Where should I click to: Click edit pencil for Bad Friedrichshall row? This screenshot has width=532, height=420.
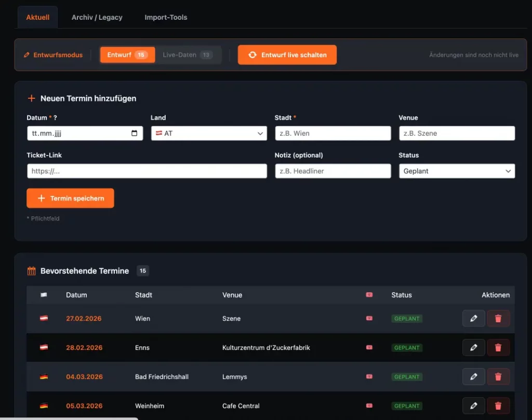click(x=473, y=377)
